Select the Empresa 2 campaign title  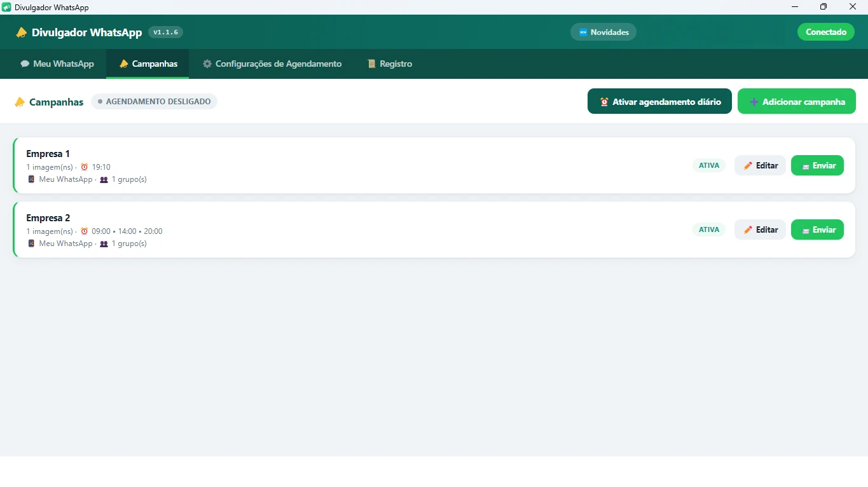pos(48,218)
